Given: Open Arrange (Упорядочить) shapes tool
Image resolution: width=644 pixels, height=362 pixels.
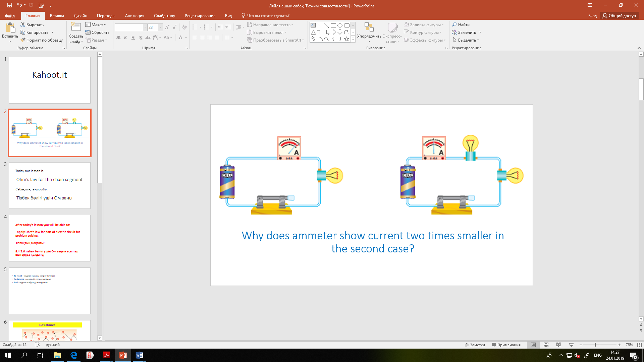Looking at the screenshot, I should pos(369,33).
